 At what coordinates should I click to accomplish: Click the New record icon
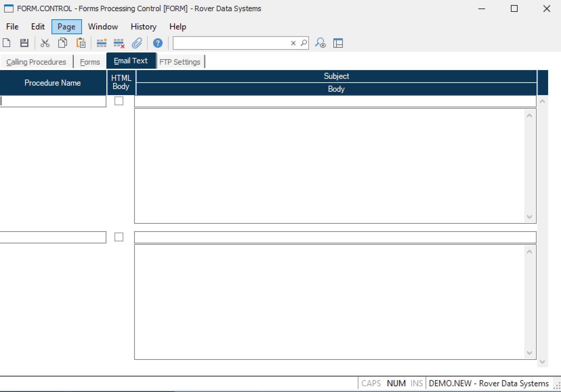pyautogui.click(x=7, y=43)
